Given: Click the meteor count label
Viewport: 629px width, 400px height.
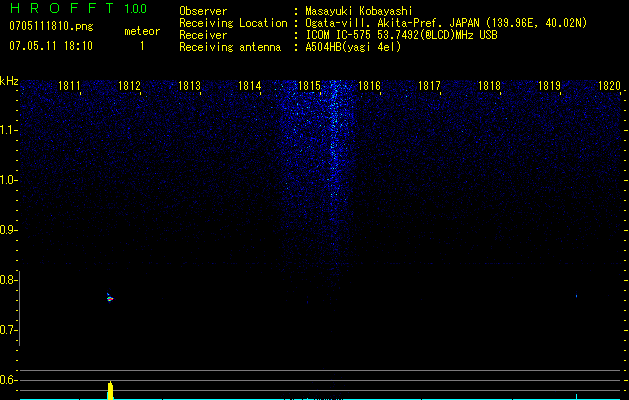Looking at the screenshot, I should 142,31.
